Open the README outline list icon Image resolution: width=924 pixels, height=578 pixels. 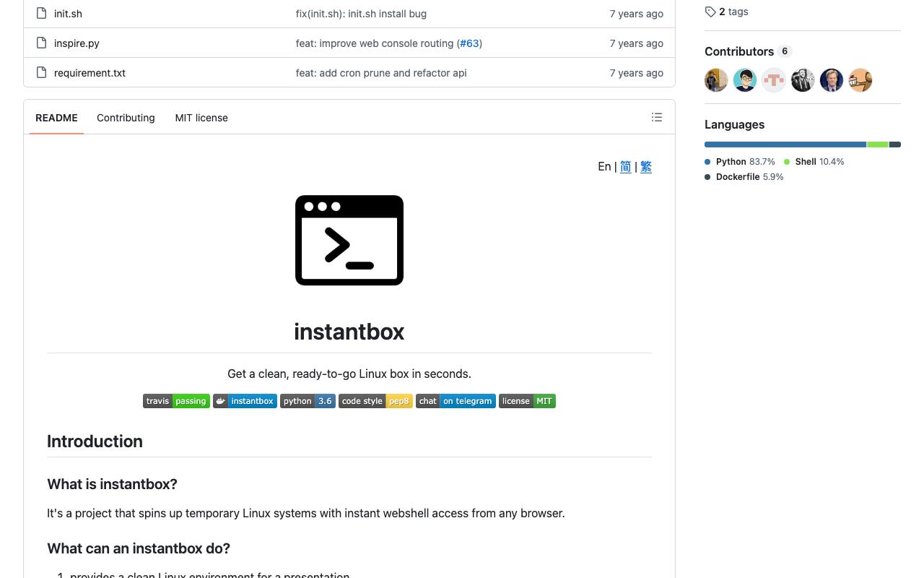[657, 117]
